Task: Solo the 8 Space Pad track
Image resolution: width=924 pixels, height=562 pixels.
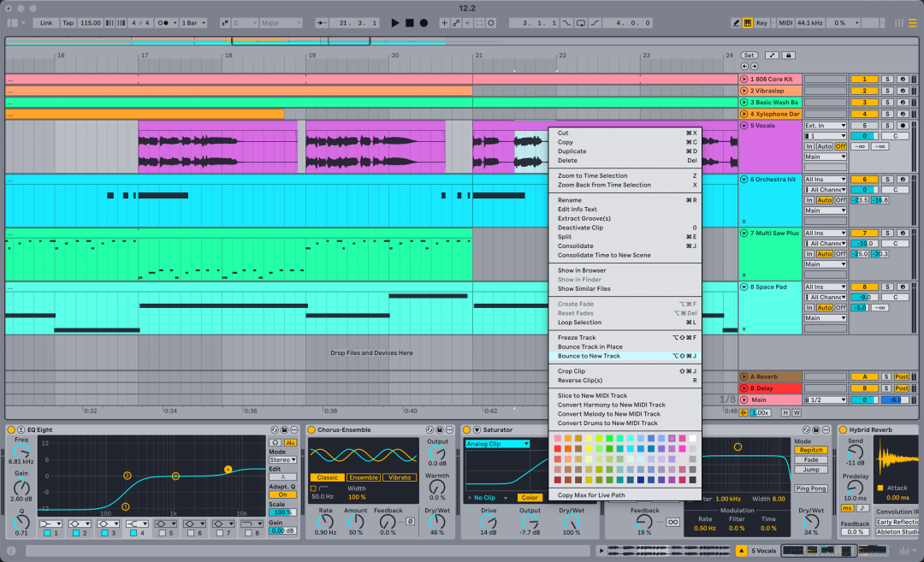Action: [886, 287]
